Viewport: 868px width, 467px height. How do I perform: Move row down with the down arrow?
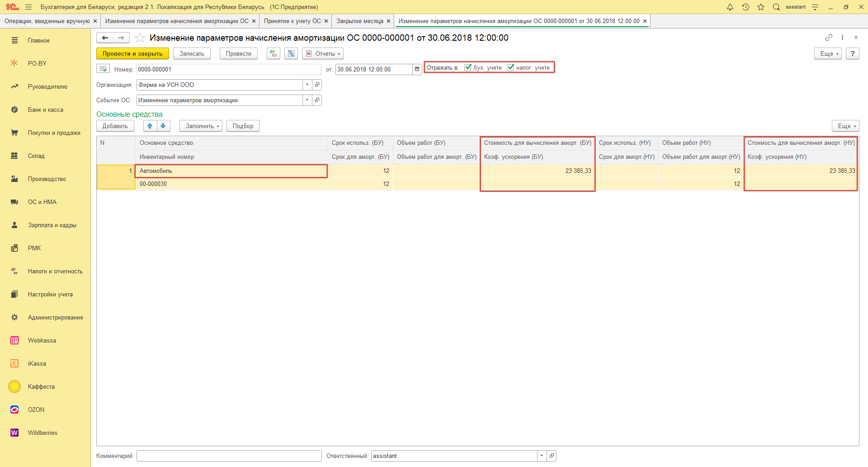(163, 126)
